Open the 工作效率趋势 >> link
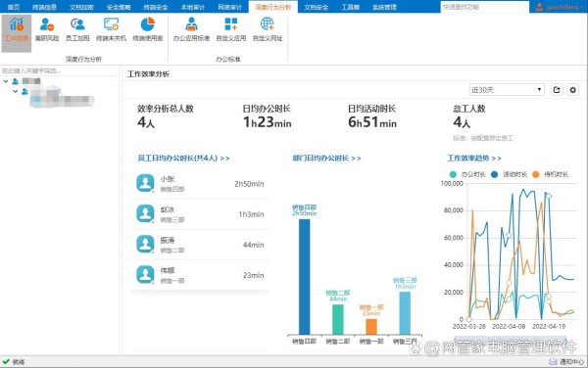This screenshot has width=588, height=368. point(474,159)
